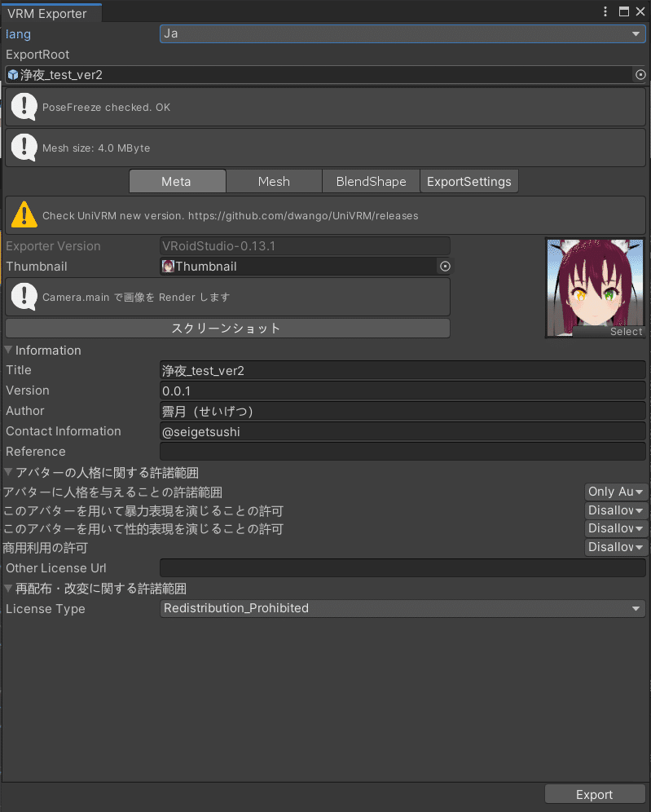Open the object picker for the Thumbnail field

[x=445, y=266]
